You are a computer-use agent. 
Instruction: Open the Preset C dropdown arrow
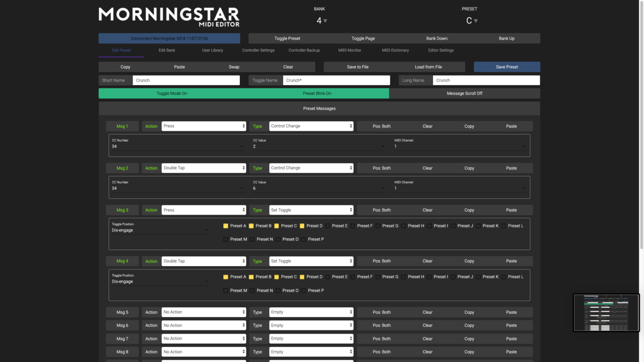coord(475,21)
